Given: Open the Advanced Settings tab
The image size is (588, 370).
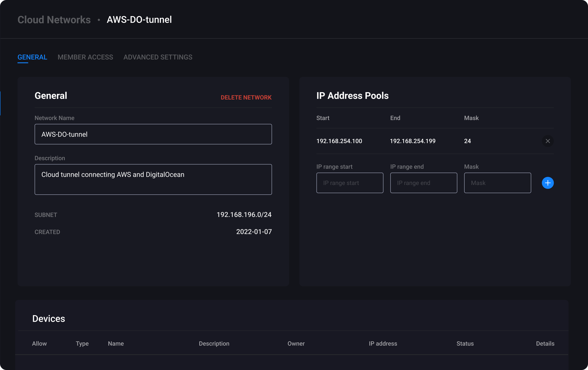Looking at the screenshot, I should click(158, 57).
